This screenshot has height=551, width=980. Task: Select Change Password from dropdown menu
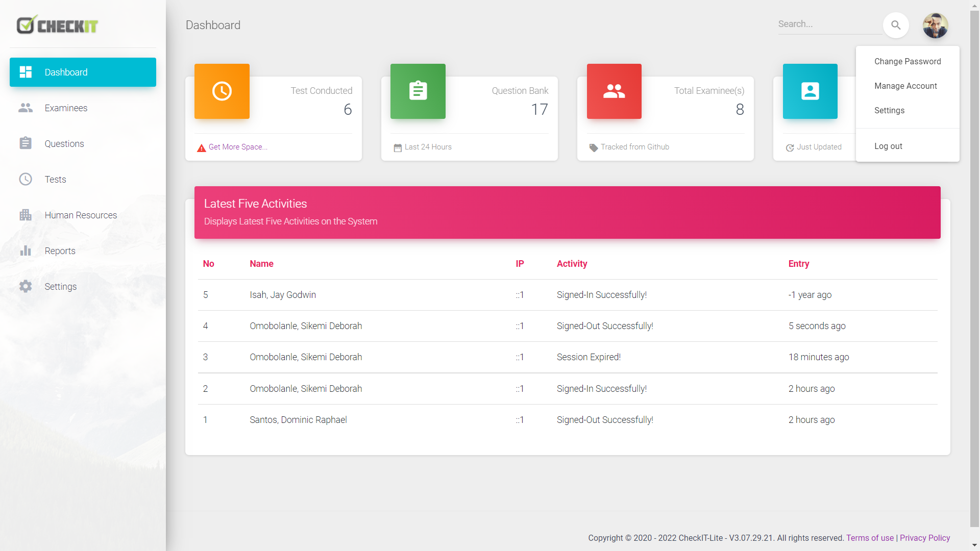coord(908,61)
